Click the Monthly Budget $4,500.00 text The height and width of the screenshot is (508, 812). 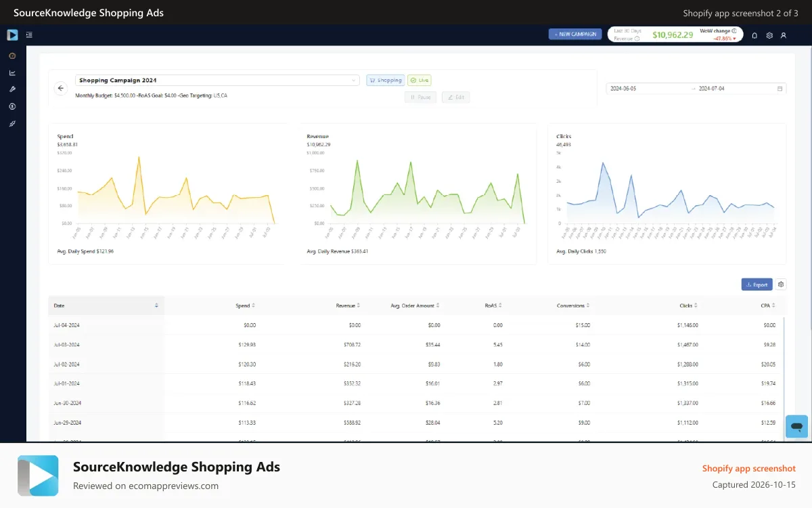[x=105, y=96]
